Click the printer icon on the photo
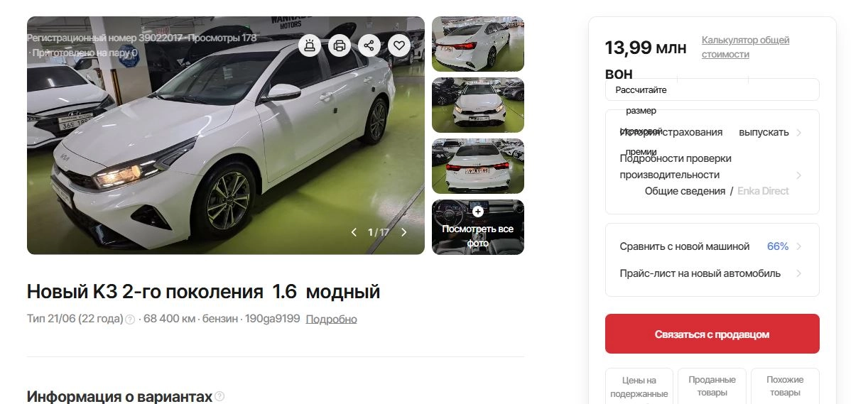The height and width of the screenshot is (404, 868). (x=340, y=46)
